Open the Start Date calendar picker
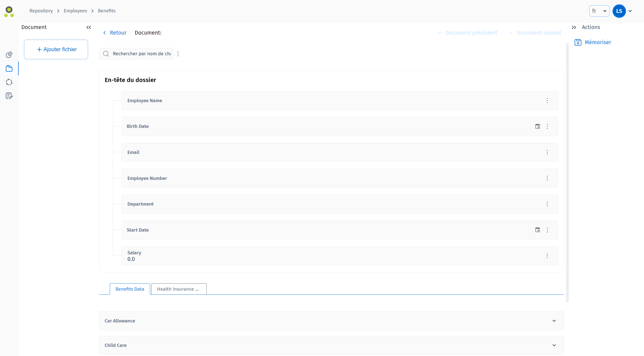This screenshot has width=644, height=356. (538, 230)
